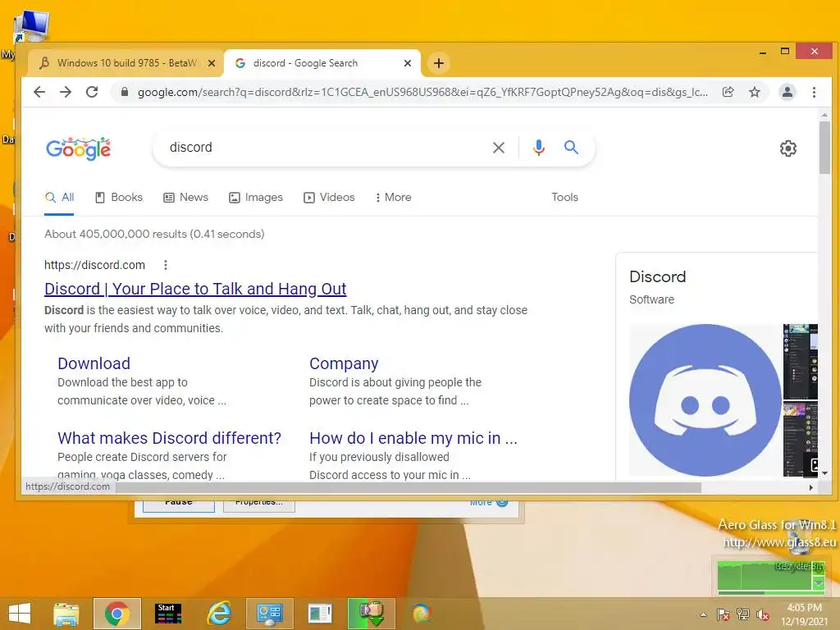Open the Company sitelink

344,363
